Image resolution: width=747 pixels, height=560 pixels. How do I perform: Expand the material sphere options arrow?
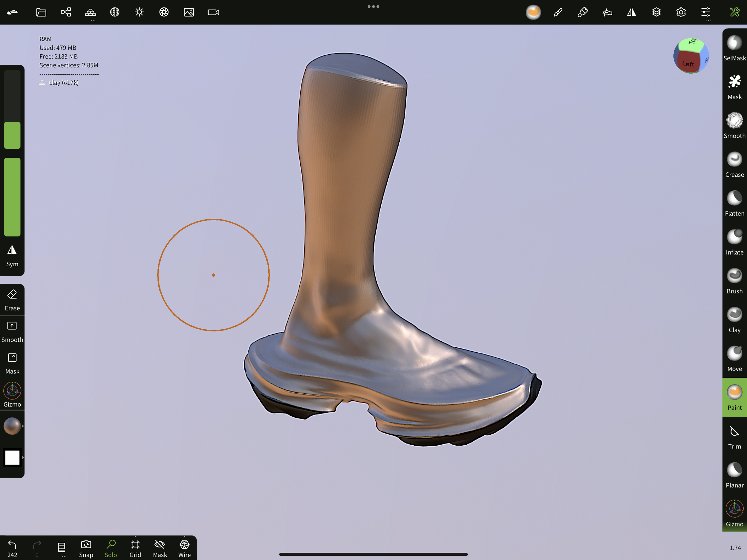point(23,426)
